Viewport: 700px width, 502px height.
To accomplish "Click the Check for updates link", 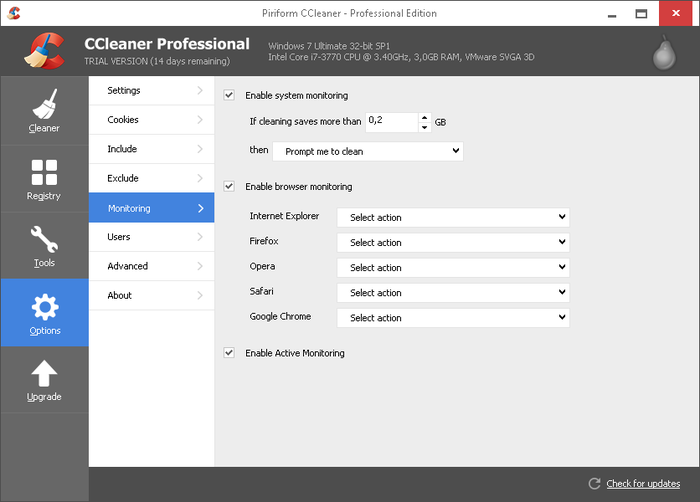I will tap(644, 484).
